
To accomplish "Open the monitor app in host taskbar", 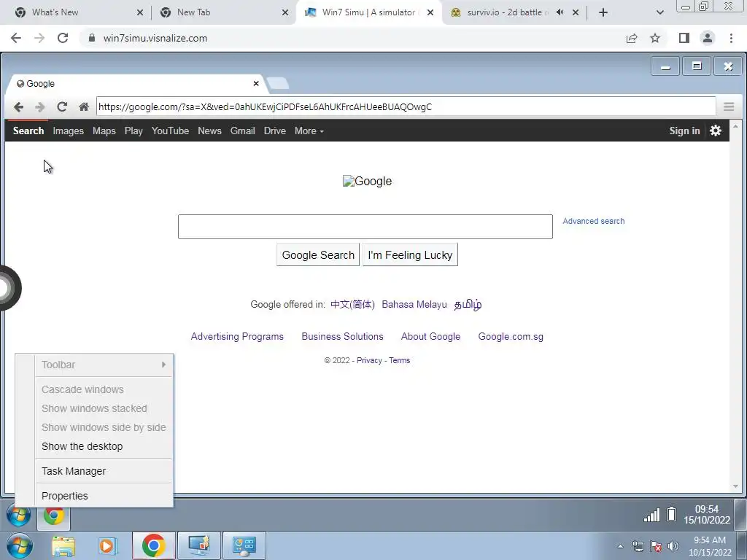I will coord(198,545).
